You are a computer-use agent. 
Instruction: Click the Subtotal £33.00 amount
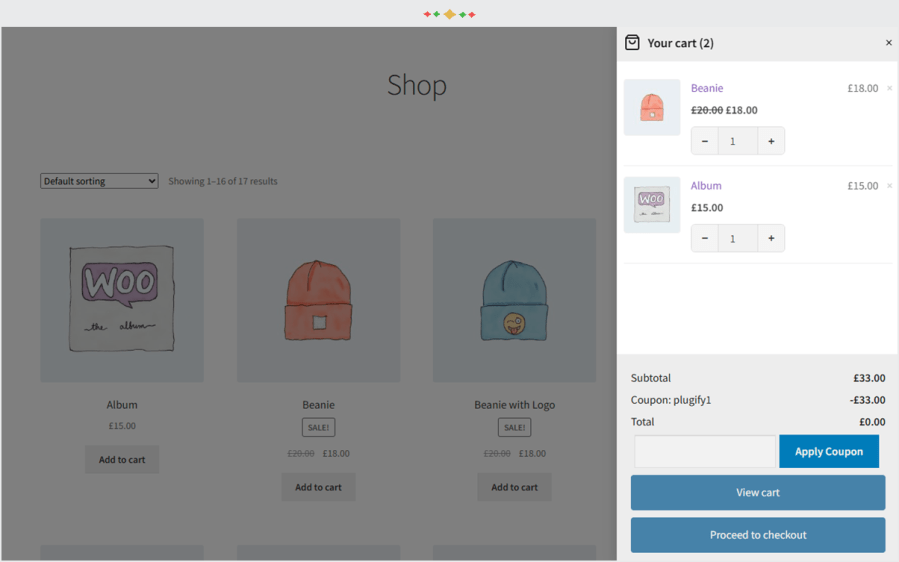pos(869,378)
